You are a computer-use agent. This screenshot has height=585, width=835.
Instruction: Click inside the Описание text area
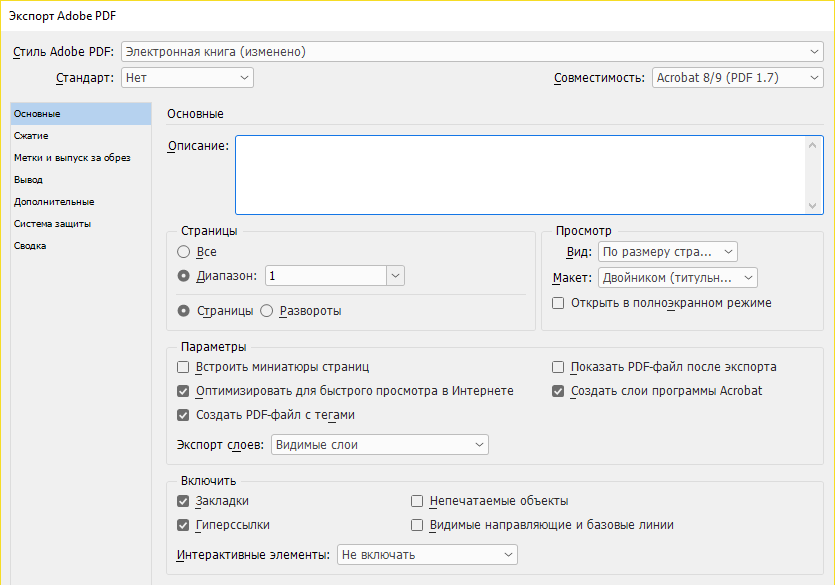click(x=521, y=175)
